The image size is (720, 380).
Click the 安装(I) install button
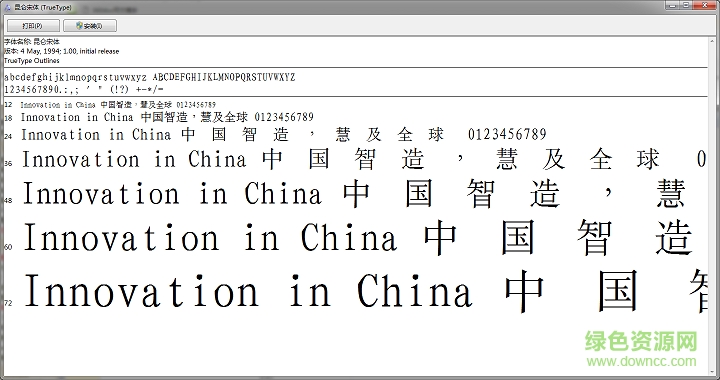90,26
